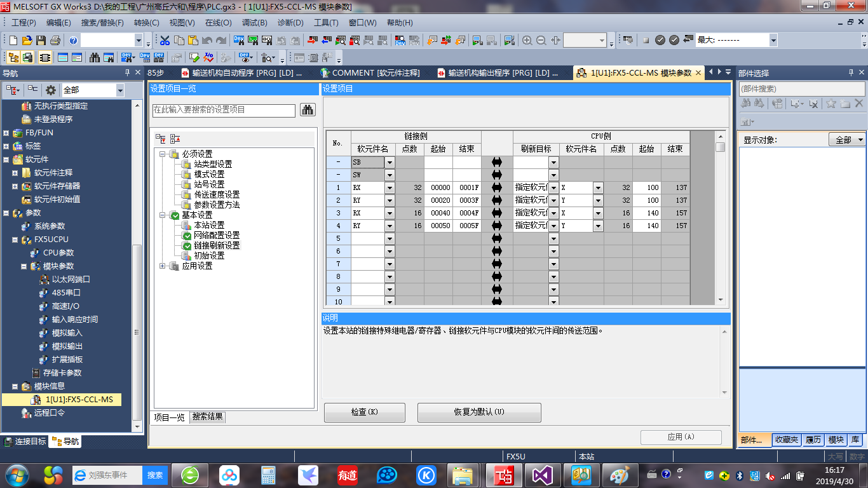Open the 全部 filter dropdown in navigation panel

pos(119,90)
